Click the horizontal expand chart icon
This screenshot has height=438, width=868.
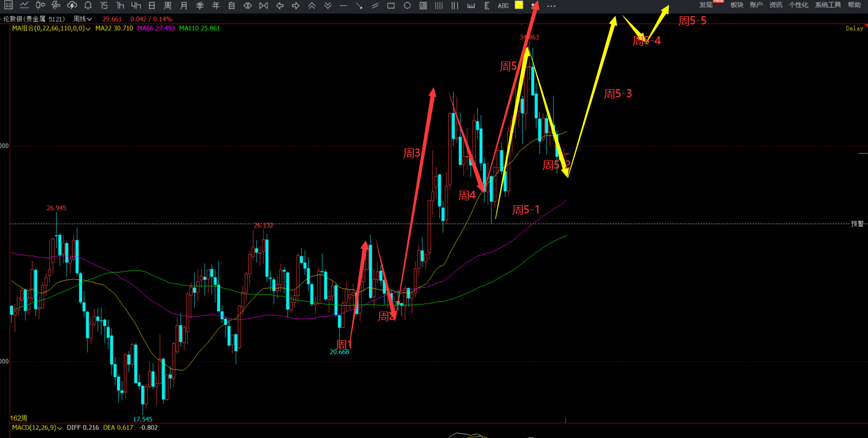pos(248,5)
